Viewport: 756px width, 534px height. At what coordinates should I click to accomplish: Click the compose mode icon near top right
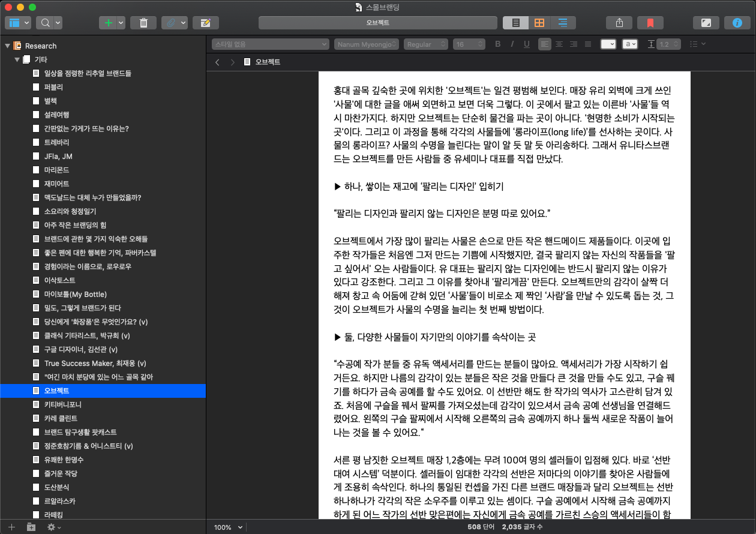706,22
